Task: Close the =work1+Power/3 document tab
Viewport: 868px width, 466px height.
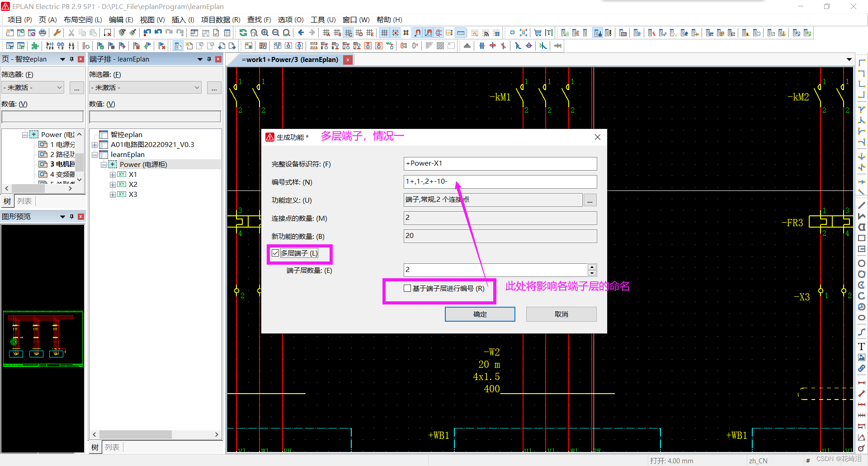Action: 348,60
